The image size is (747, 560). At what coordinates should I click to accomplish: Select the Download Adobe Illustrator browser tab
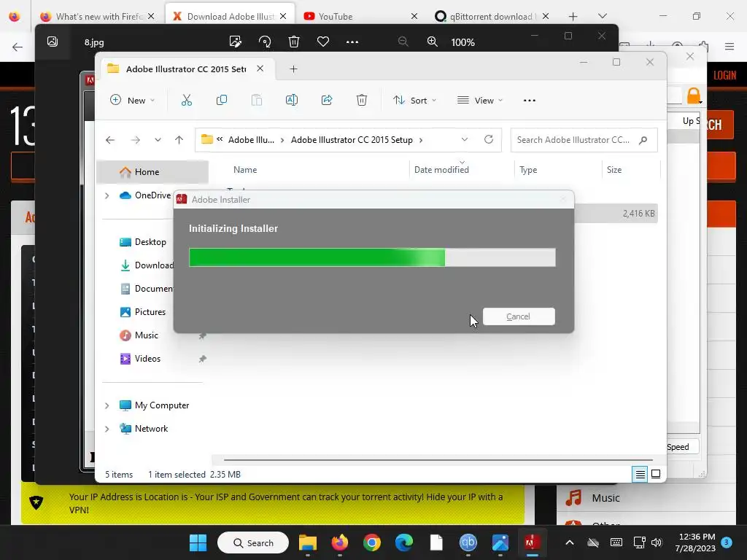[230, 16]
